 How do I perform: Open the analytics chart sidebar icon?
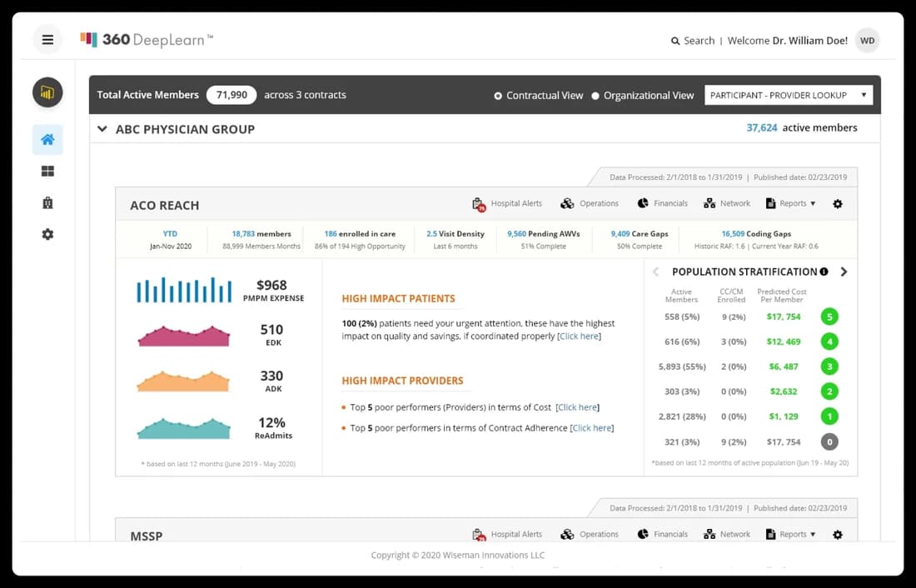[x=47, y=92]
